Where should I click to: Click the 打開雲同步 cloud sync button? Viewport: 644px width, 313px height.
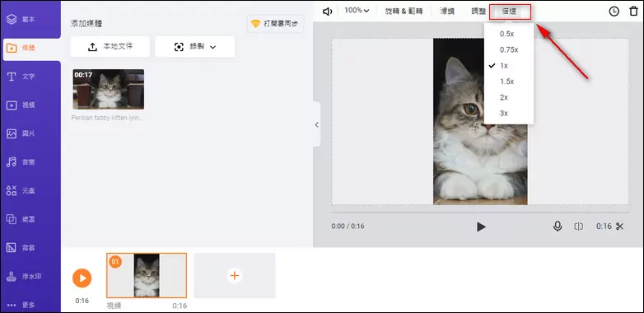(275, 24)
